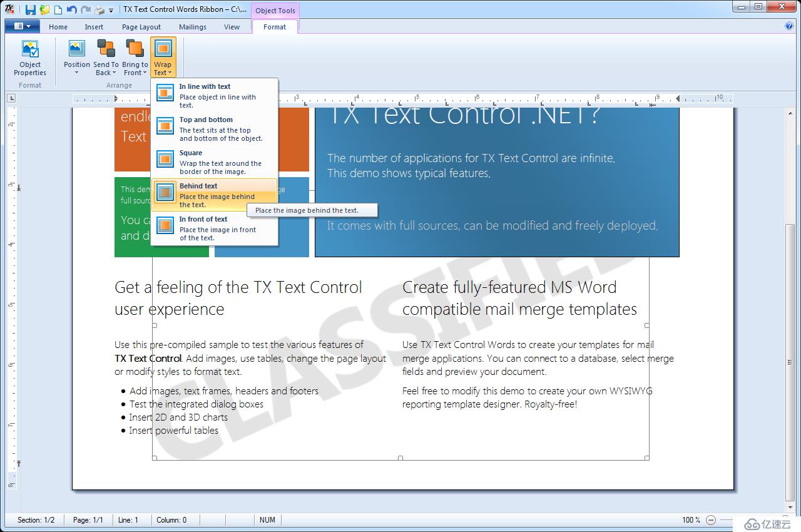The image size is (801, 532).
Task: Click the Object Properties button
Action: tap(30, 58)
